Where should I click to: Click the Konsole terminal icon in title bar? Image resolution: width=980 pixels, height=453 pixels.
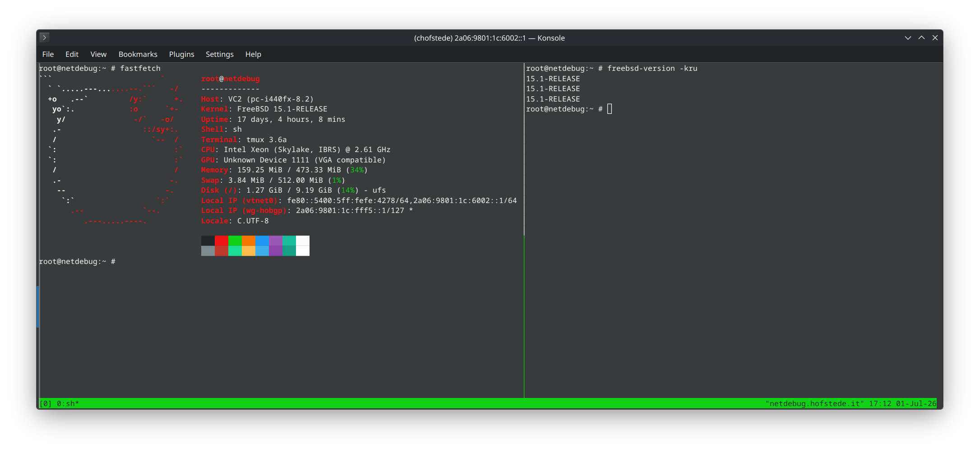[x=44, y=37]
